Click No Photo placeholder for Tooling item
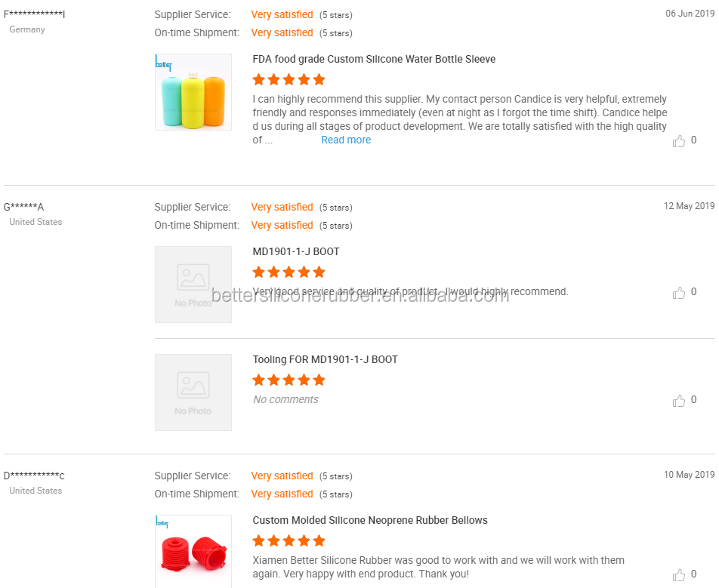719x588 pixels. pyautogui.click(x=193, y=393)
